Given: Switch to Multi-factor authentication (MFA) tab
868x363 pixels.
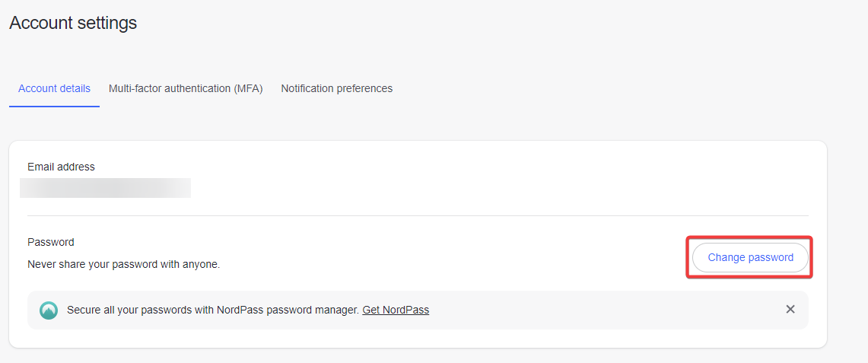Looking at the screenshot, I should click(186, 88).
